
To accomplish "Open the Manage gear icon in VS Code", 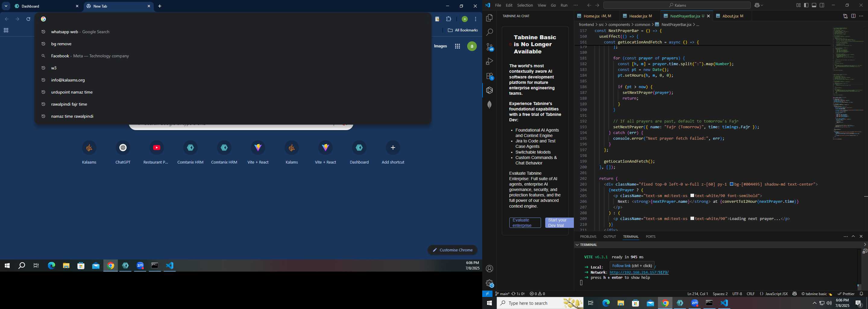I will pos(489,283).
